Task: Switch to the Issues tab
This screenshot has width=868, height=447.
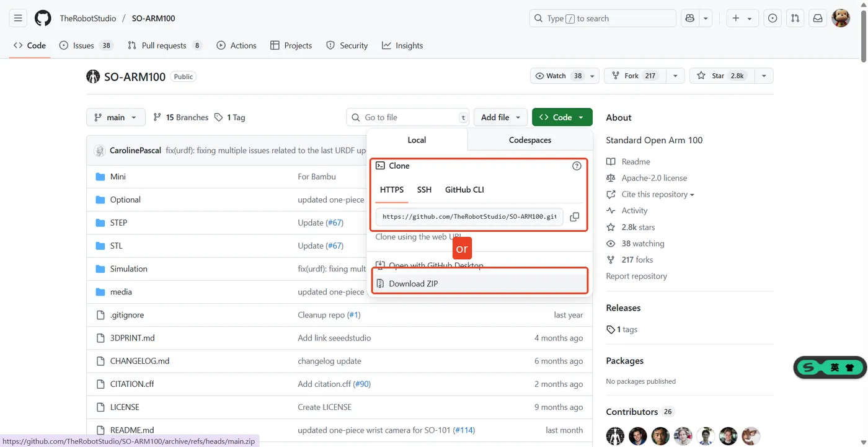Action: pyautogui.click(x=86, y=45)
